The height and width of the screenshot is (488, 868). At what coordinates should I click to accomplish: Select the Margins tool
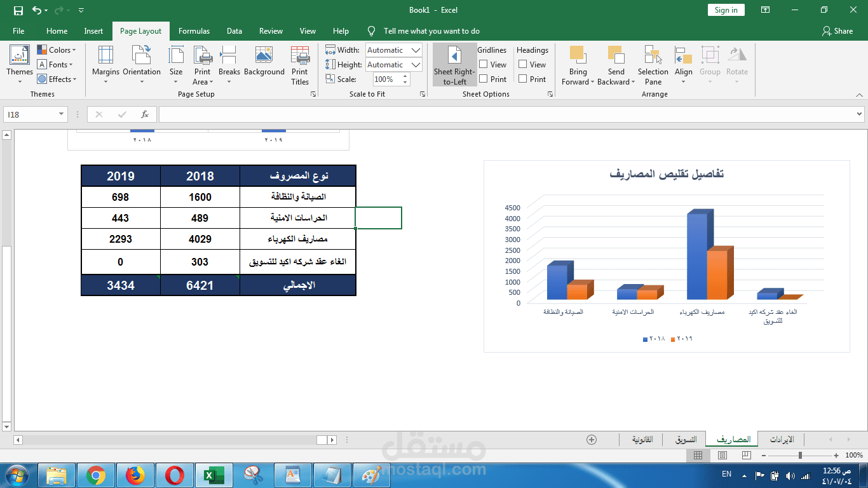pyautogui.click(x=105, y=64)
